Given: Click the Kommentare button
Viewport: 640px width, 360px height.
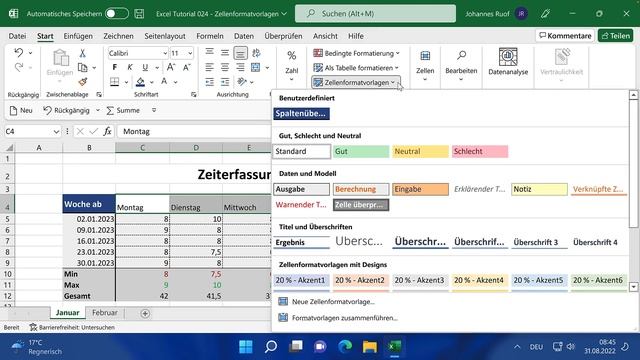Looking at the screenshot, I should point(565,36).
